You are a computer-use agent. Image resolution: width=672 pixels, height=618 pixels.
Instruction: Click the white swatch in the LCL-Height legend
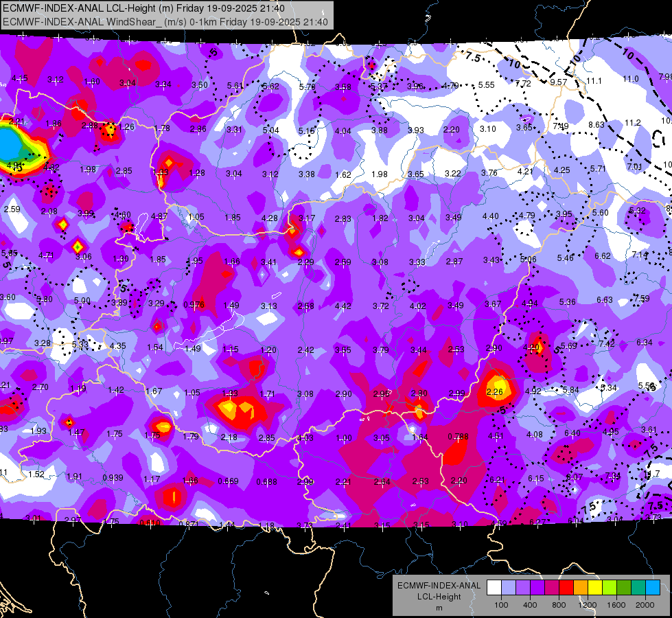(x=494, y=587)
